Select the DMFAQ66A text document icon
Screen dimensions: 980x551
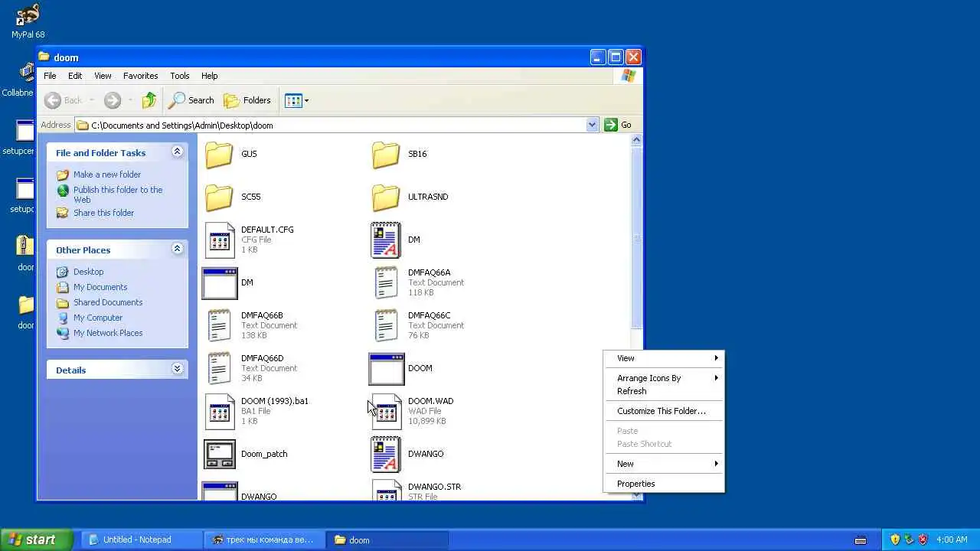point(386,282)
